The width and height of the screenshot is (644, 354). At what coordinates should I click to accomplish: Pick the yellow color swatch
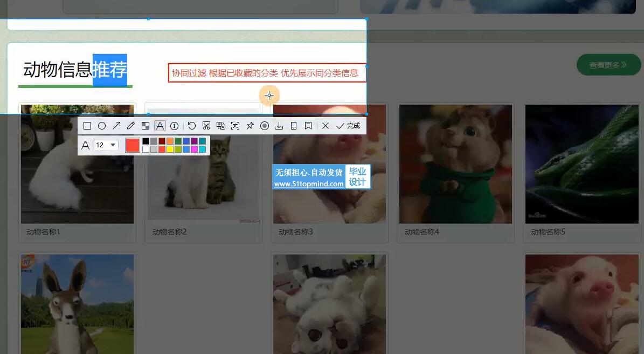click(170, 149)
